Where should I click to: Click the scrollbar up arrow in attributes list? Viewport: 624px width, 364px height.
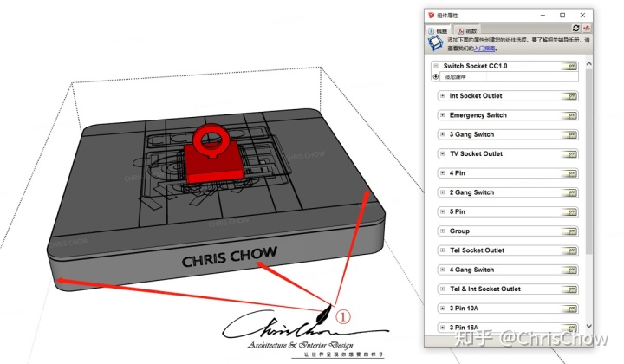coord(589,63)
